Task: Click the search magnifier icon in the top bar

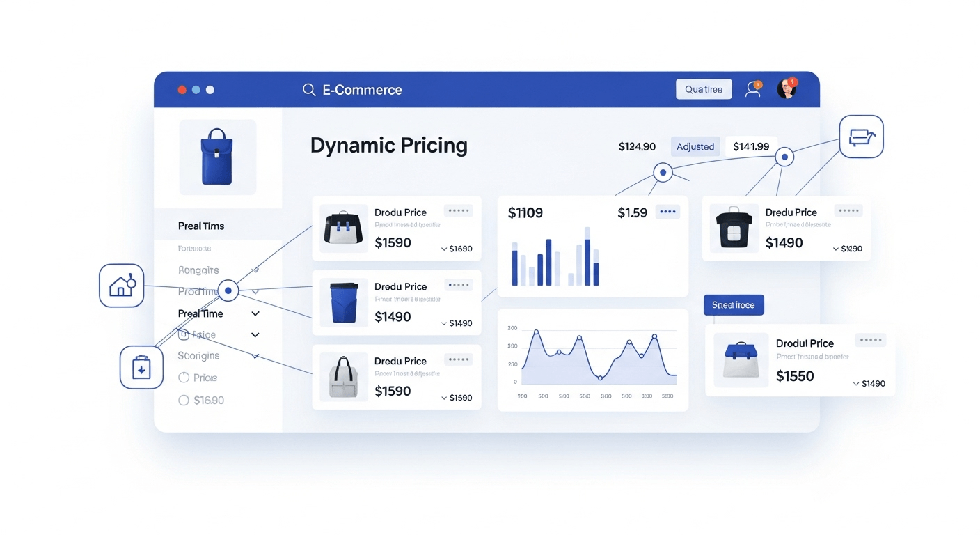Action: tap(308, 89)
